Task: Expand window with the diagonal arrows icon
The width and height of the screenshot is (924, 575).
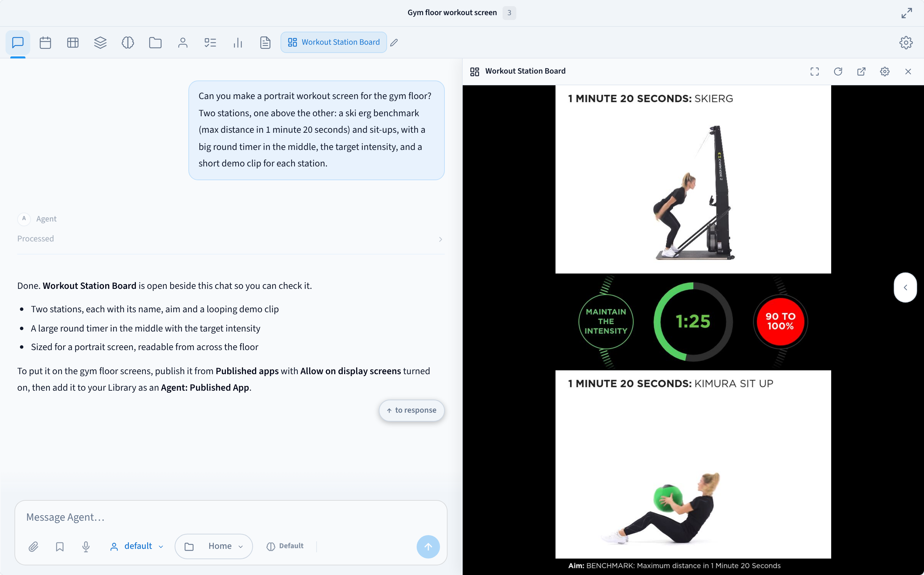Action: (906, 13)
